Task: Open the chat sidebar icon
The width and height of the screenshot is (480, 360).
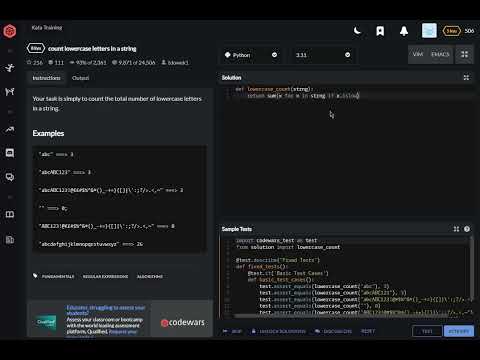Action: coord(10,153)
